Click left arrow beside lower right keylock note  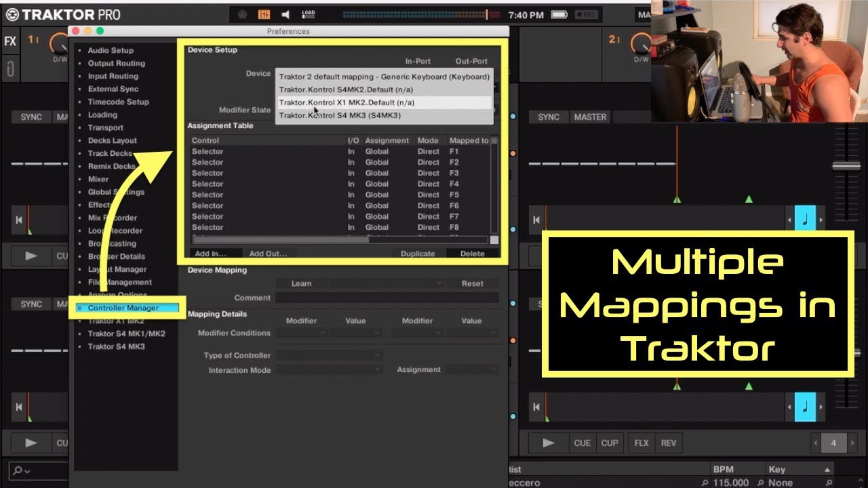pyautogui.click(x=790, y=407)
